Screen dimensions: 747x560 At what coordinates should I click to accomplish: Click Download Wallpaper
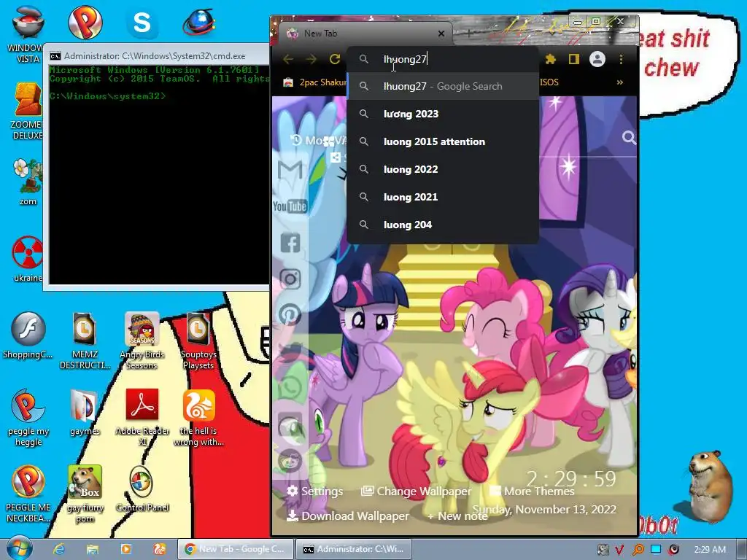(x=348, y=516)
